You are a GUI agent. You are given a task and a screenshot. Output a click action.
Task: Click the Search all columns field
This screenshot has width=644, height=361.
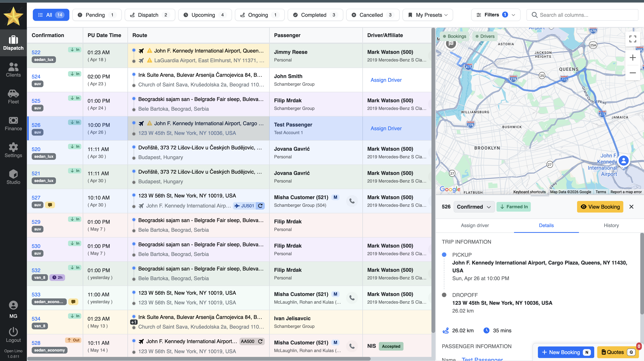[x=582, y=15]
